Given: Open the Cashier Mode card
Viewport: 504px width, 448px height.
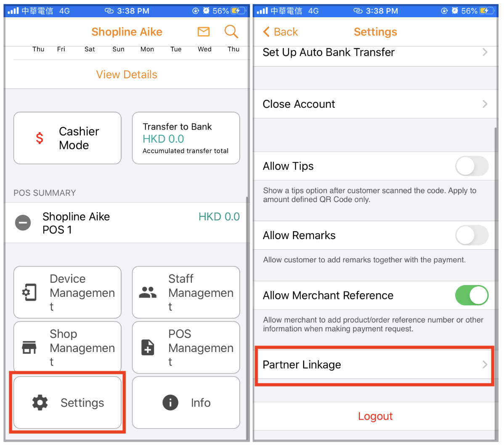Looking at the screenshot, I should pos(67,138).
